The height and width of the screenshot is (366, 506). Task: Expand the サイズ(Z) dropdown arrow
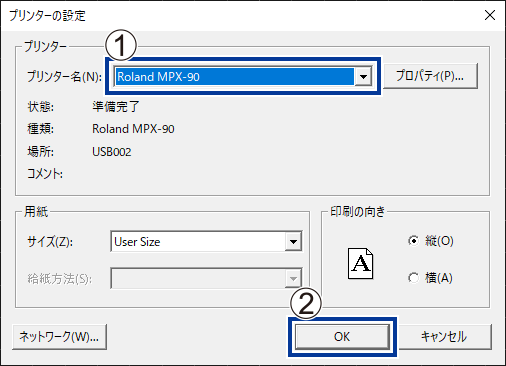(293, 242)
